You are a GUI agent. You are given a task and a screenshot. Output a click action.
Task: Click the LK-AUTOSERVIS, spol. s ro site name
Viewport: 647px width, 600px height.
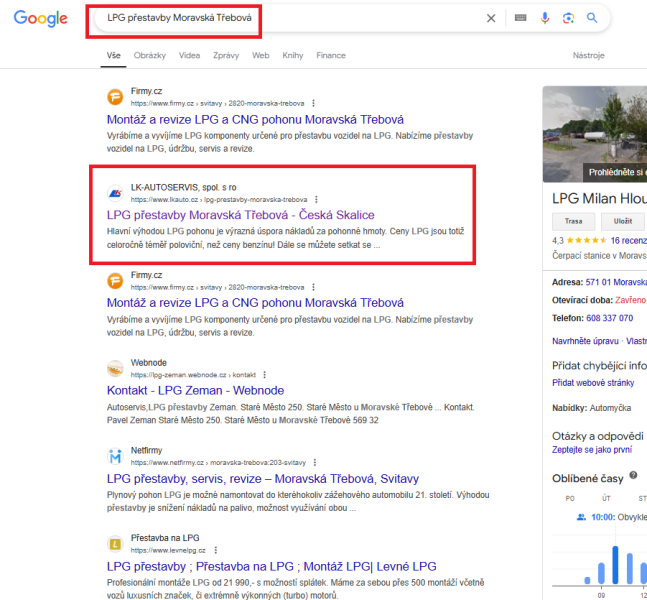pos(184,187)
